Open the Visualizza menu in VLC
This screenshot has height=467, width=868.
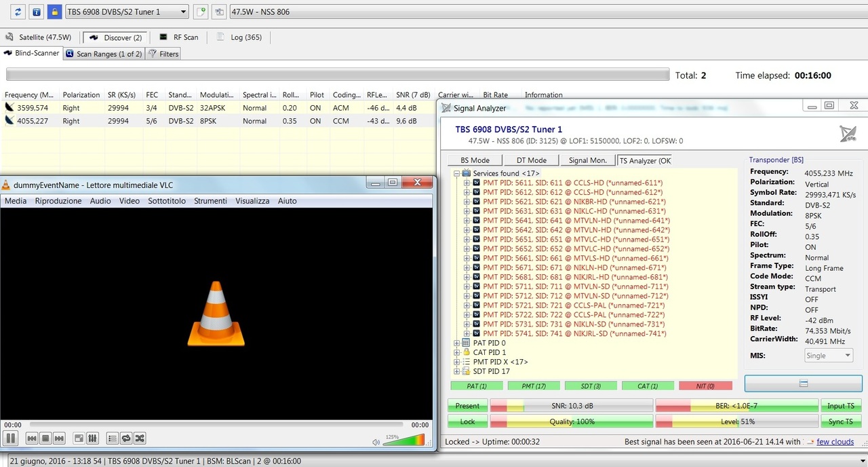pyautogui.click(x=252, y=201)
